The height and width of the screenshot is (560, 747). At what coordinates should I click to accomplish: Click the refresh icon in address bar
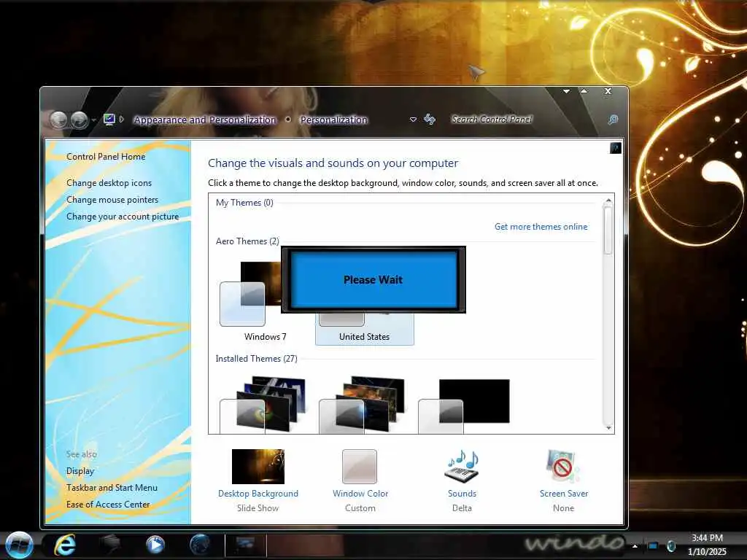pyautogui.click(x=430, y=119)
